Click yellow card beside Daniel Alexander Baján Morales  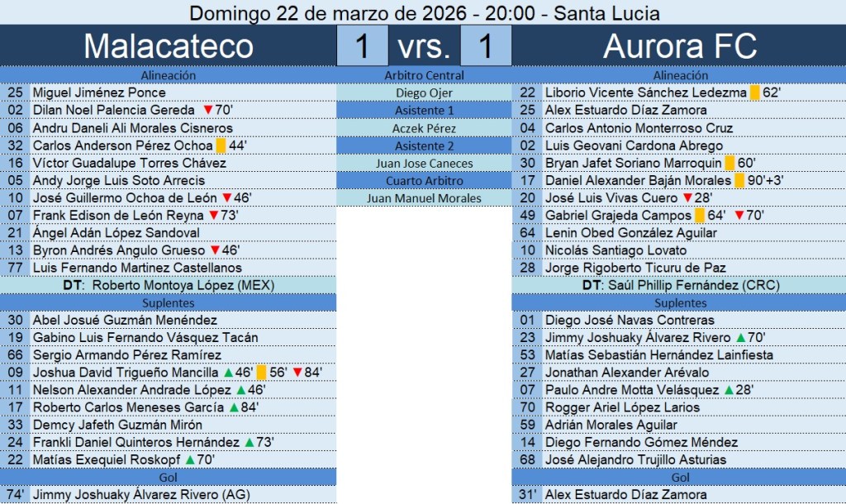coord(739,180)
